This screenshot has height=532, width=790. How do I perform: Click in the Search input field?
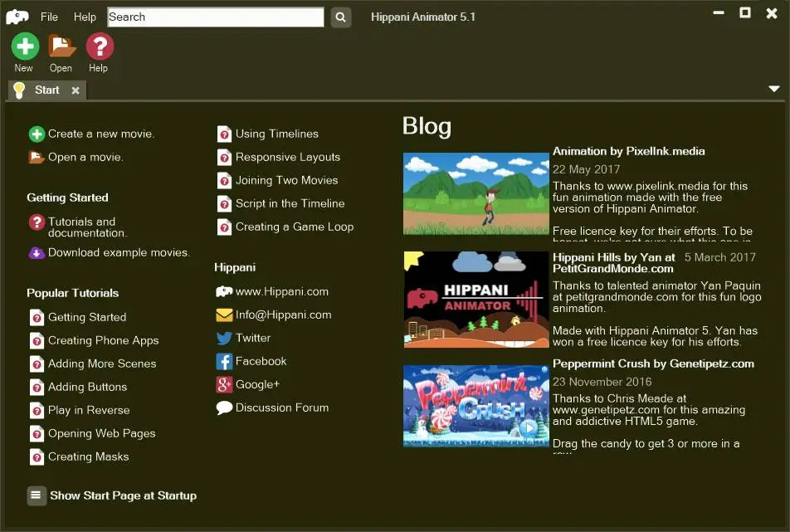point(216,17)
